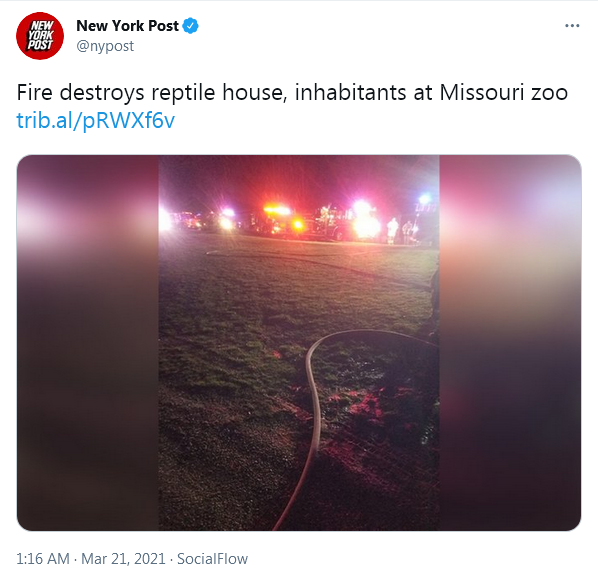Open the @nypost handle
The height and width of the screenshot is (582, 598).
click(x=105, y=46)
